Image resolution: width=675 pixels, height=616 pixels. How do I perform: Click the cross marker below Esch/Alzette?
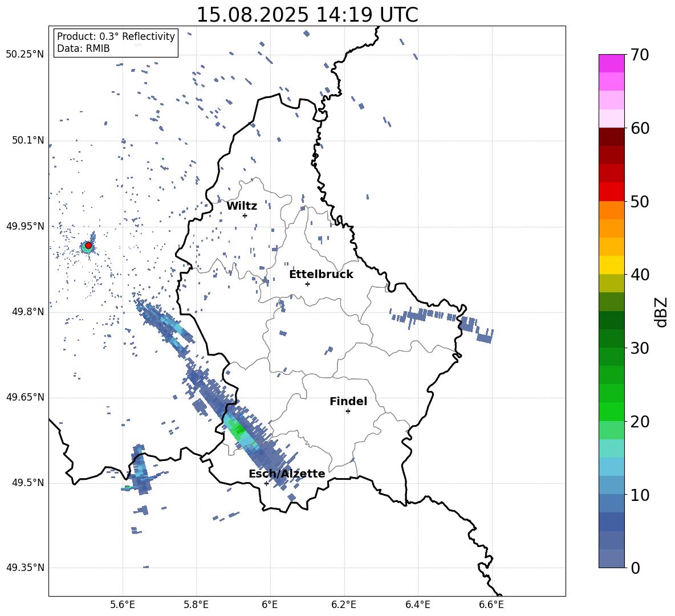[266, 483]
